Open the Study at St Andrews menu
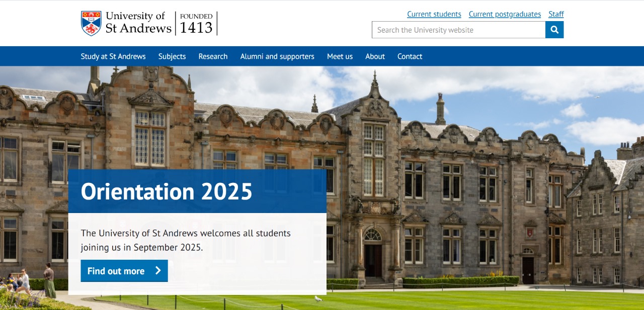Screen dimensions: 644x310 pos(113,56)
